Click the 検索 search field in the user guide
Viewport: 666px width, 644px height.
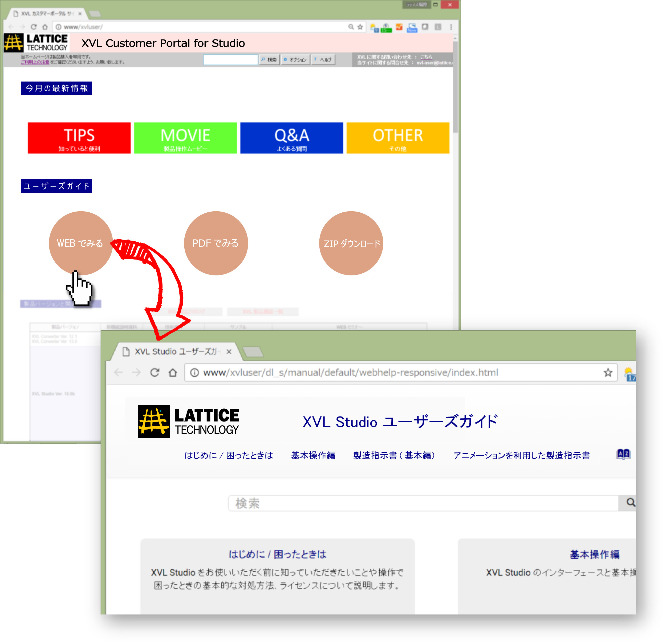(x=423, y=503)
